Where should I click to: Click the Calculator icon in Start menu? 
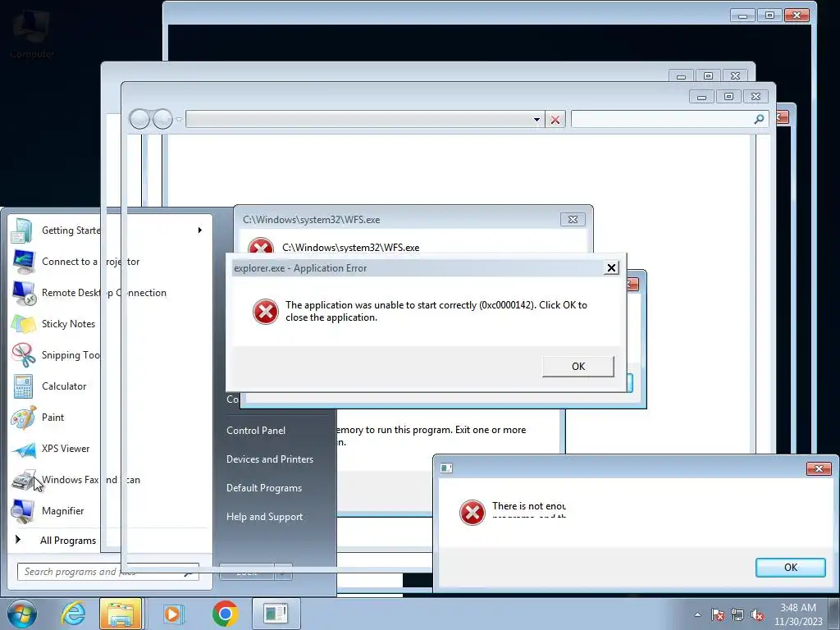tap(23, 386)
